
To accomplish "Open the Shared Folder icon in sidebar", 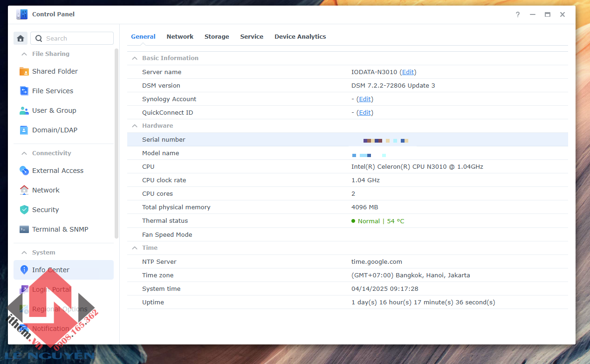I will 24,71.
